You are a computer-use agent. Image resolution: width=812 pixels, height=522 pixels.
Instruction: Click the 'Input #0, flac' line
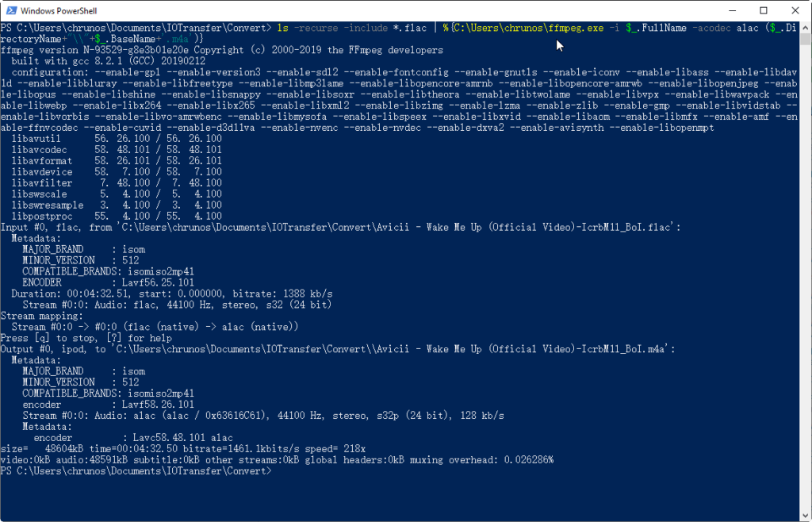tap(341, 228)
